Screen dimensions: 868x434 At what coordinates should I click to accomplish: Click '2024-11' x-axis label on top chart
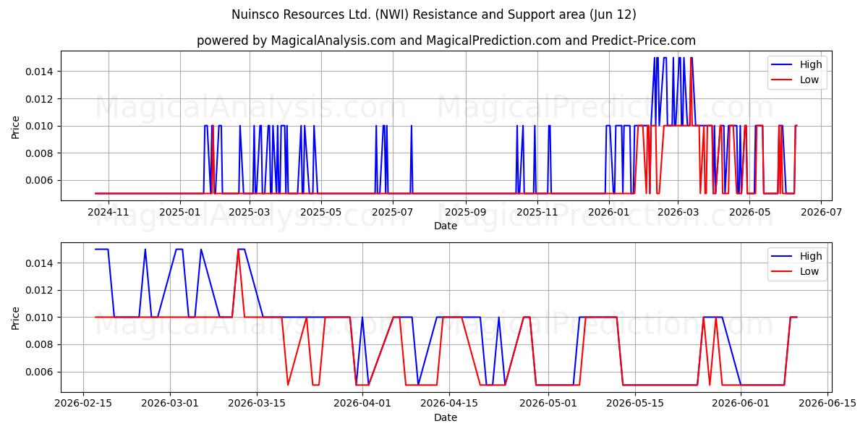coord(109,212)
